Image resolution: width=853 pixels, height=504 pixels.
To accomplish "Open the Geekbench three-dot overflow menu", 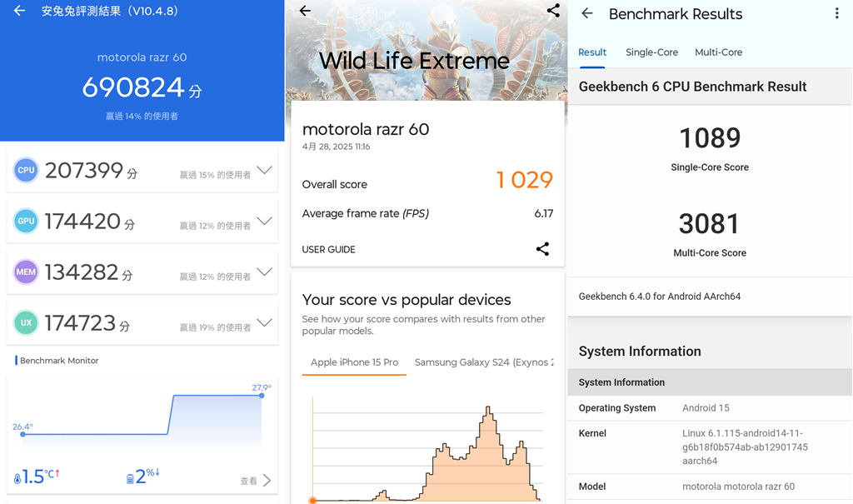I will click(x=836, y=14).
